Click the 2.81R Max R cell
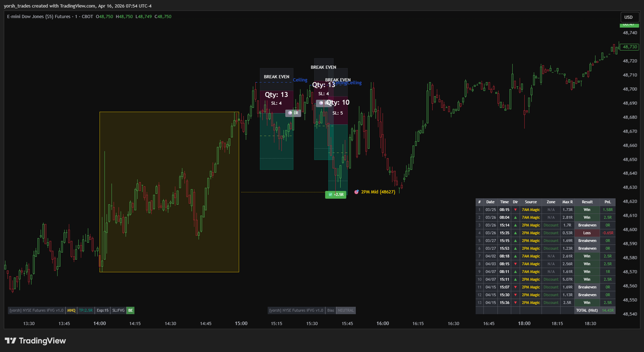Image resolution: width=644 pixels, height=352 pixels. (568, 217)
